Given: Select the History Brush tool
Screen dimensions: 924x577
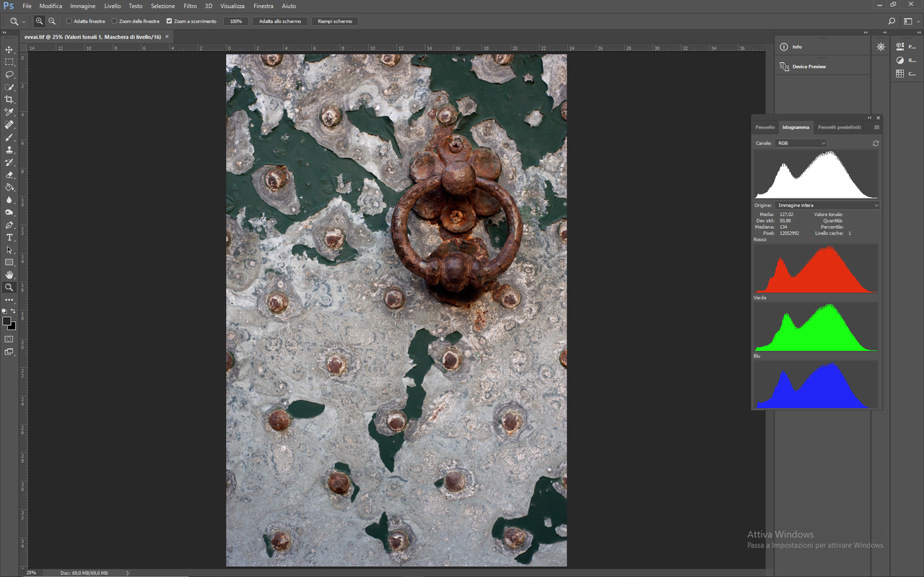Looking at the screenshot, I should coord(9,162).
